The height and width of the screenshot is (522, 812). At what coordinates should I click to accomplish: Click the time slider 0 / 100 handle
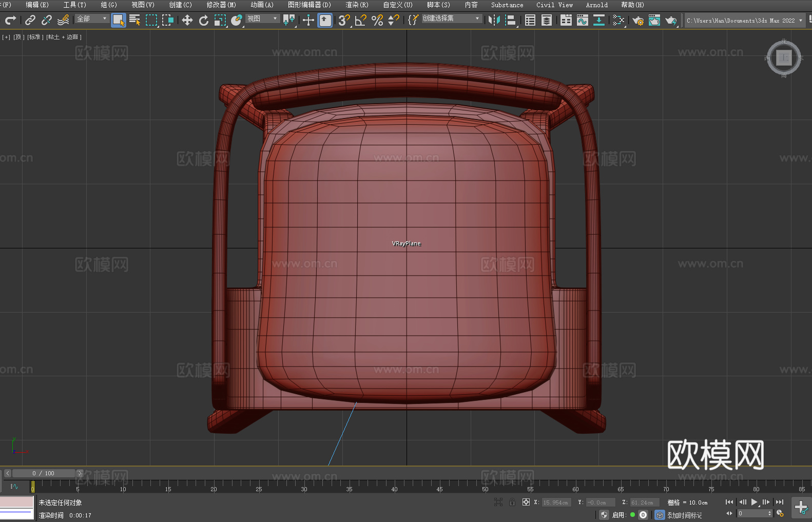tap(44, 473)
